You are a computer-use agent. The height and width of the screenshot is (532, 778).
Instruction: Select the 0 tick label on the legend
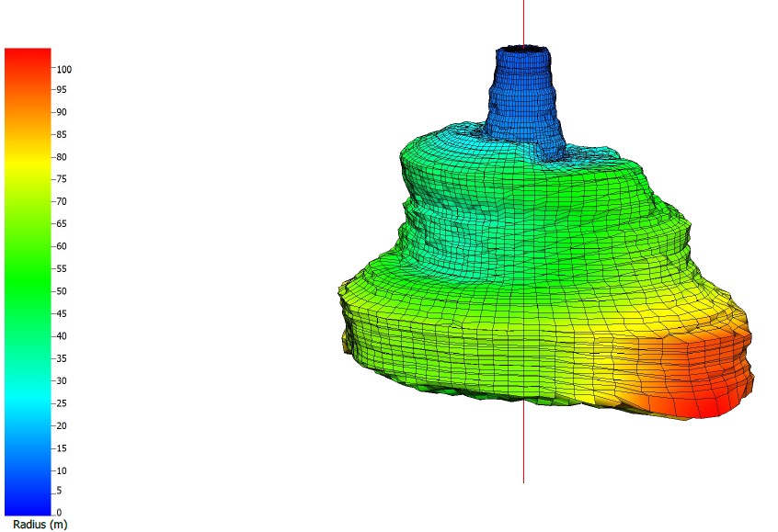[60, 513]
